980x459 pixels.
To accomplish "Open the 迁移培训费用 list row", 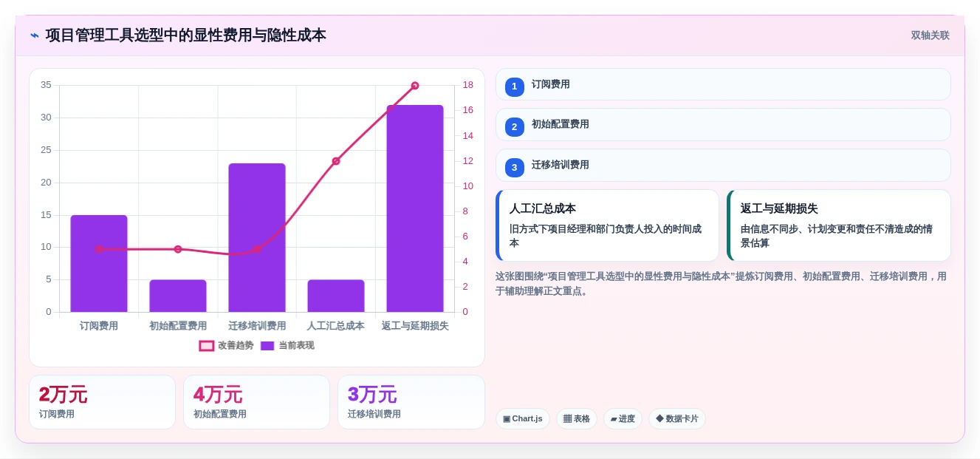I will [x=723, y=166].
